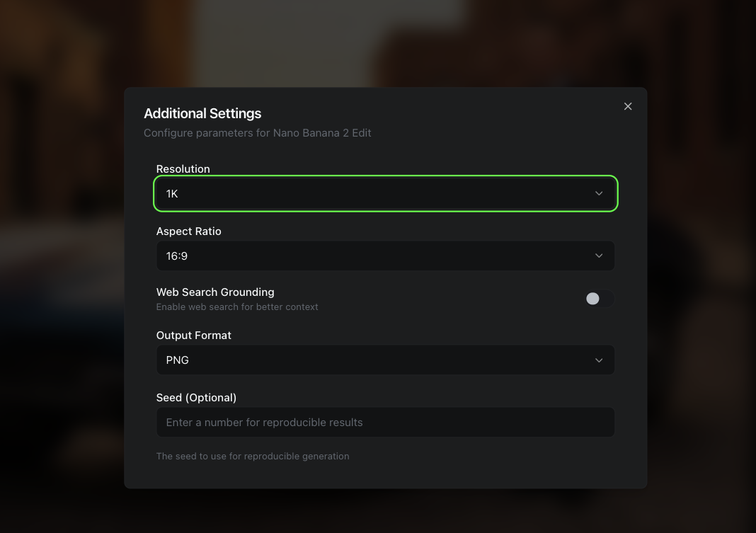
Task: Click the Web Search Grounding label text
Action: [x=215, y=292]
